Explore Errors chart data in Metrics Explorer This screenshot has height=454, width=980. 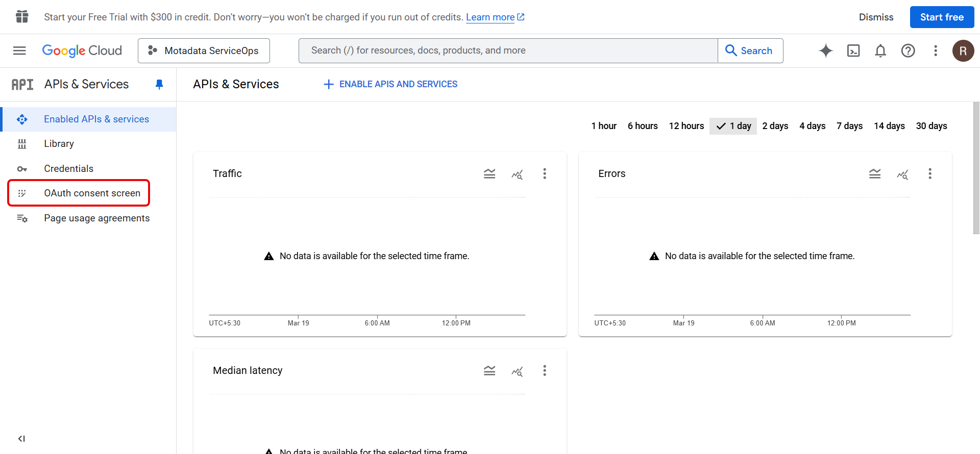pos(902,174)
